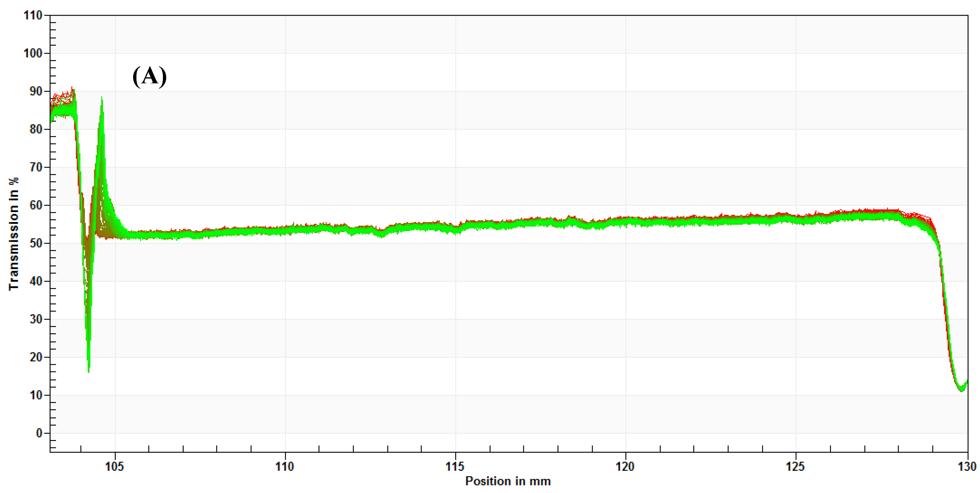Click the 50 y-axis tick label
The image size is (980, 493).
tap(35, 243)
